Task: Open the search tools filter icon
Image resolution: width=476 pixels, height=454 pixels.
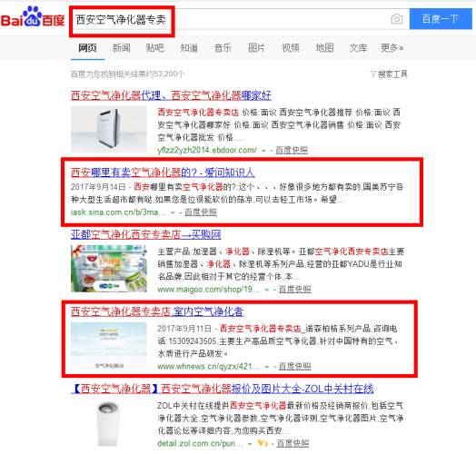Action: (373, 74)
